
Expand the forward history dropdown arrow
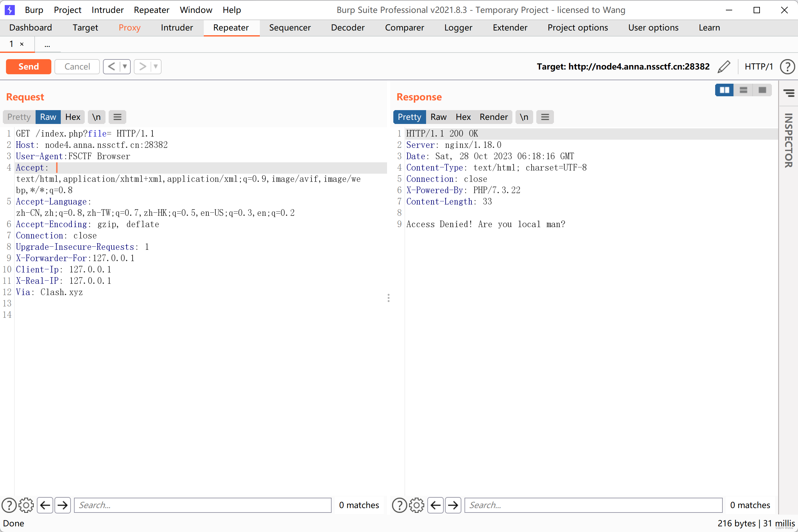click(x=156, y=66)
